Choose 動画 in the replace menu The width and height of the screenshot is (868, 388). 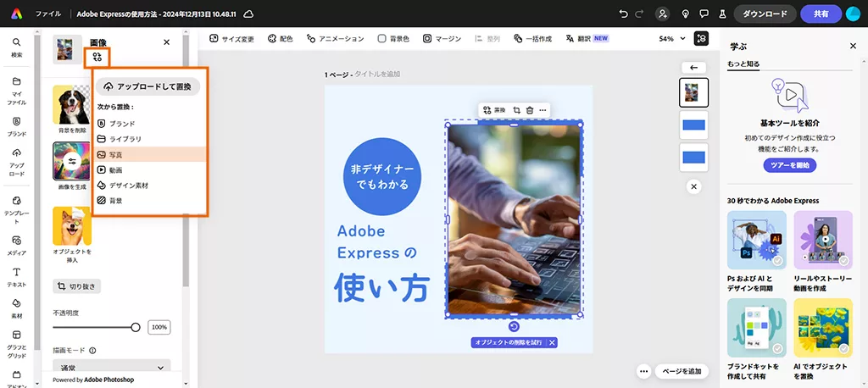pos(149,170)
